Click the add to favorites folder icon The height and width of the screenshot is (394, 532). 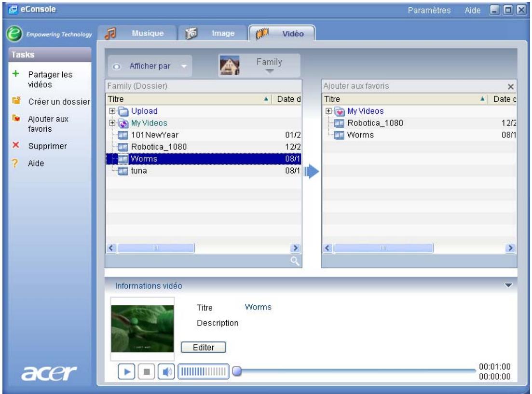[x=16, y=118]
